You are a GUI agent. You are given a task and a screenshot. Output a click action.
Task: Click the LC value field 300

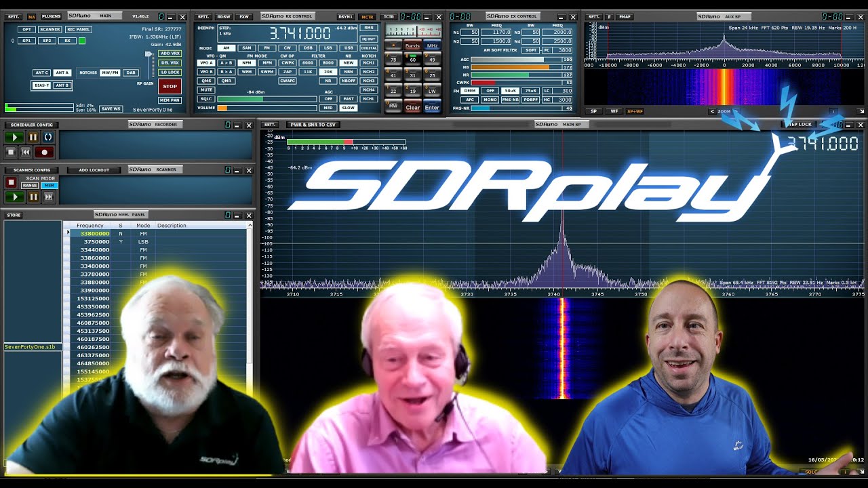pos(563,91)
